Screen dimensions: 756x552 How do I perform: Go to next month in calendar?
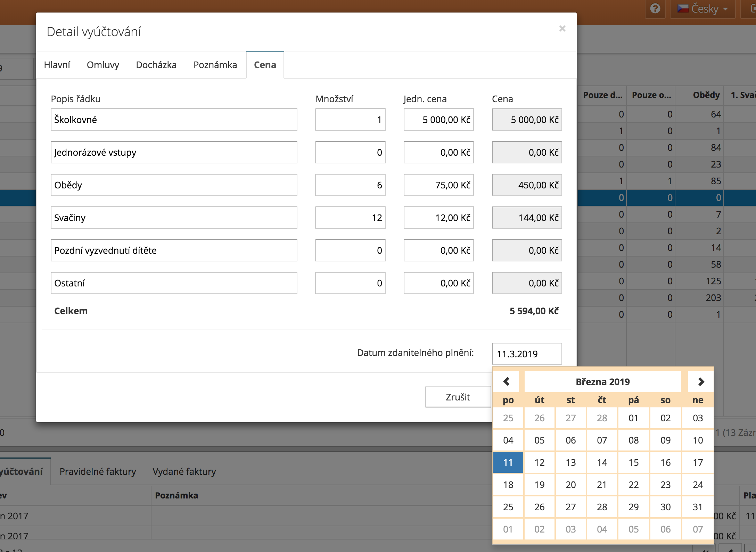(701, 382)
